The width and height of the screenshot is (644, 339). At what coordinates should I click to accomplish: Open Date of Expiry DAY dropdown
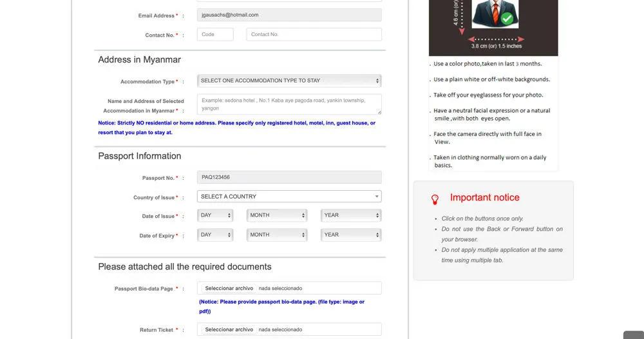click(215, 235)
